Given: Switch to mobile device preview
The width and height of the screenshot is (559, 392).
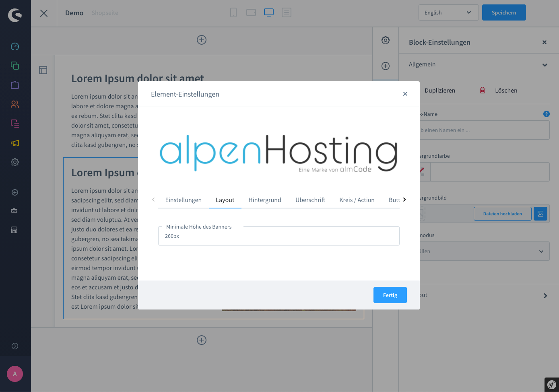Looking at the screenshot, I should click(233, 12).
